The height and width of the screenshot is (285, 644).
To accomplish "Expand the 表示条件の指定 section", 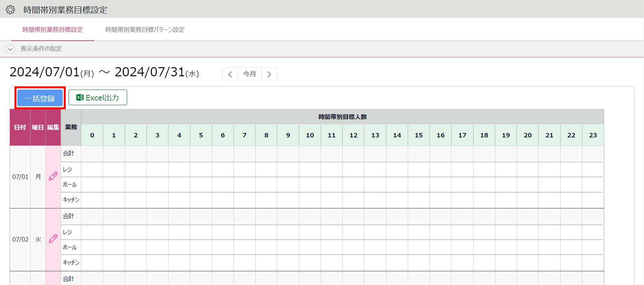I will click(x=10, y=49).
